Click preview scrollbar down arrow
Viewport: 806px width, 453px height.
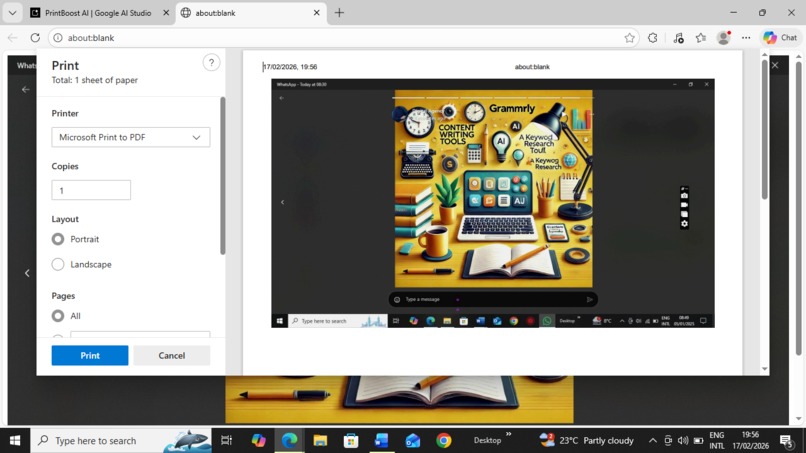[x=764, y=369]
